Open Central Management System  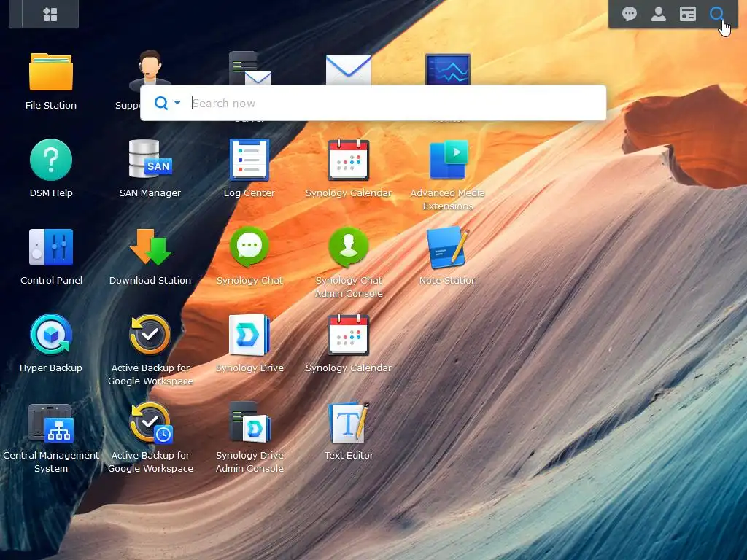(51, 422)
